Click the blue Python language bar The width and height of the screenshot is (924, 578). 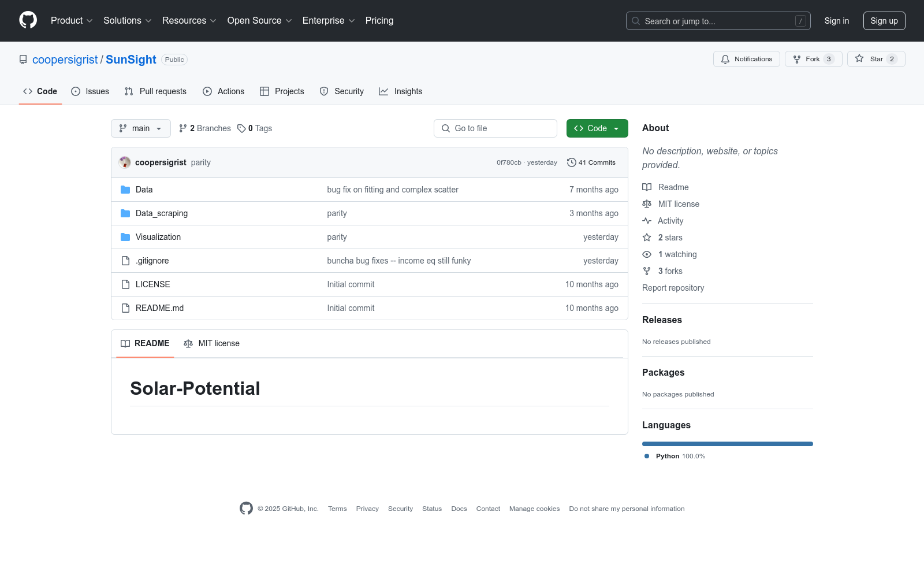[x=728, y=444]
